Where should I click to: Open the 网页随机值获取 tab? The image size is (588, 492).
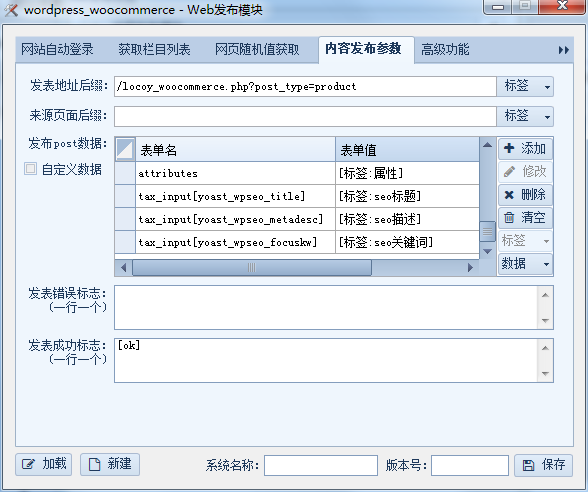coord(257,50)
